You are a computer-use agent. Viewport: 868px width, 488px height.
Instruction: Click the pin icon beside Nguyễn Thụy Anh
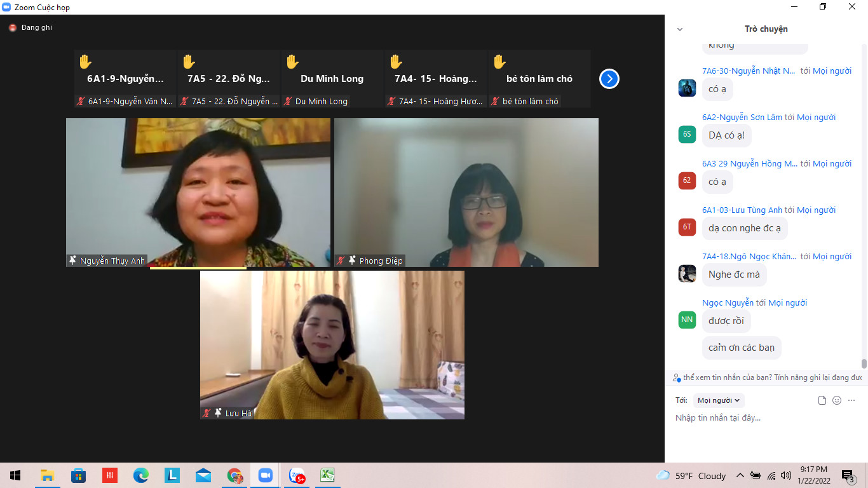73,261
